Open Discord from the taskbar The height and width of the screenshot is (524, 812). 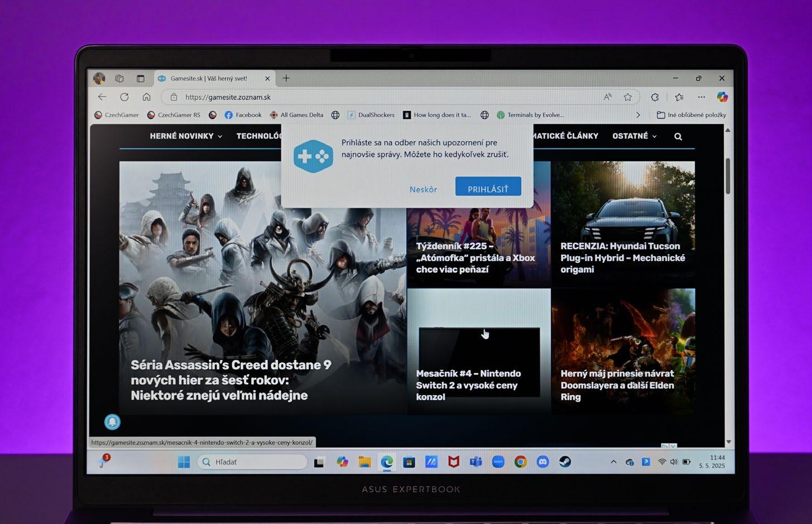[x=543, y=462]
